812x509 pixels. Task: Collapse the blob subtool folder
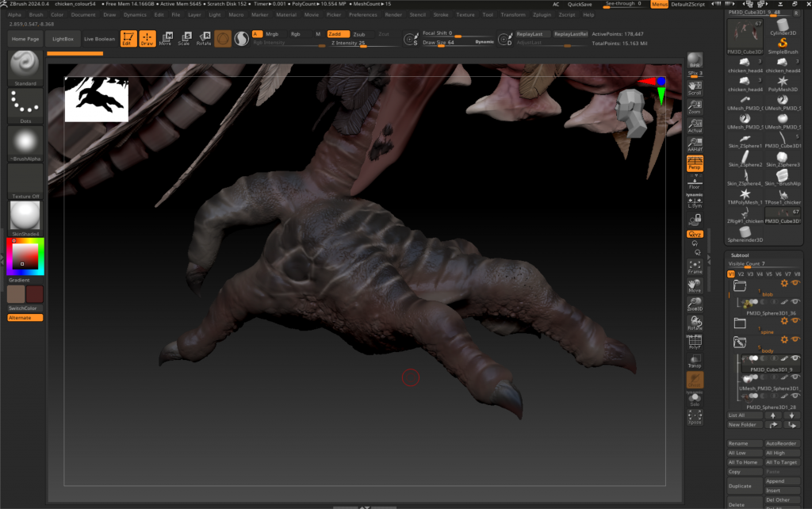pyautogui.click(x=739, y=285)
